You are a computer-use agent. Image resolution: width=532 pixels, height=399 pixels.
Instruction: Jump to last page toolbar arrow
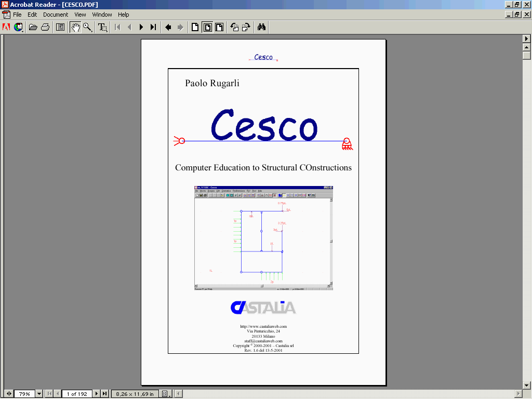coord(153,27)
